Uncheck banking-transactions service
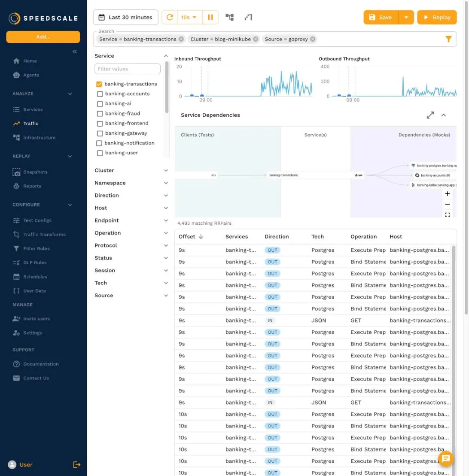The width and height of the screenshot is (469, 476). (99, 84)
